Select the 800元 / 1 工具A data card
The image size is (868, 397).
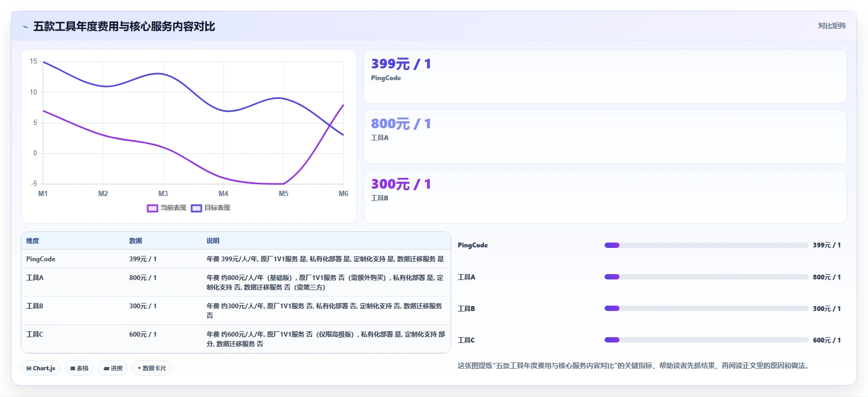pos(605,137)
